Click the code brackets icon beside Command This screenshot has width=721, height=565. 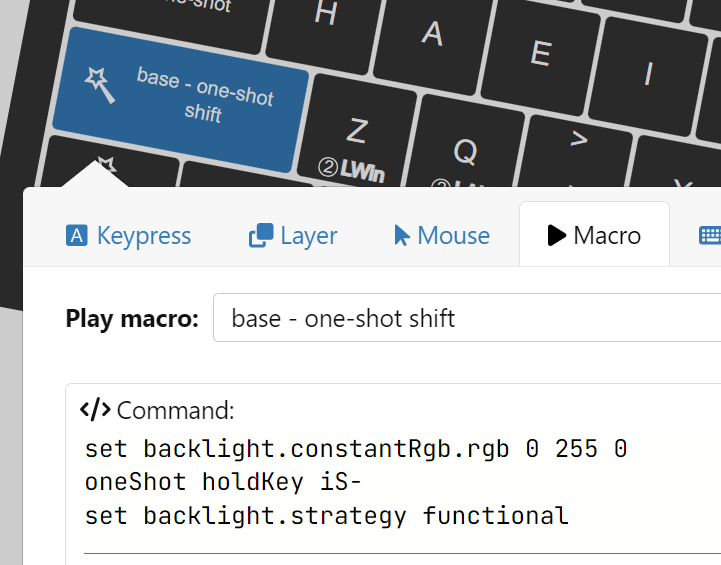click(x=94, y=410)
